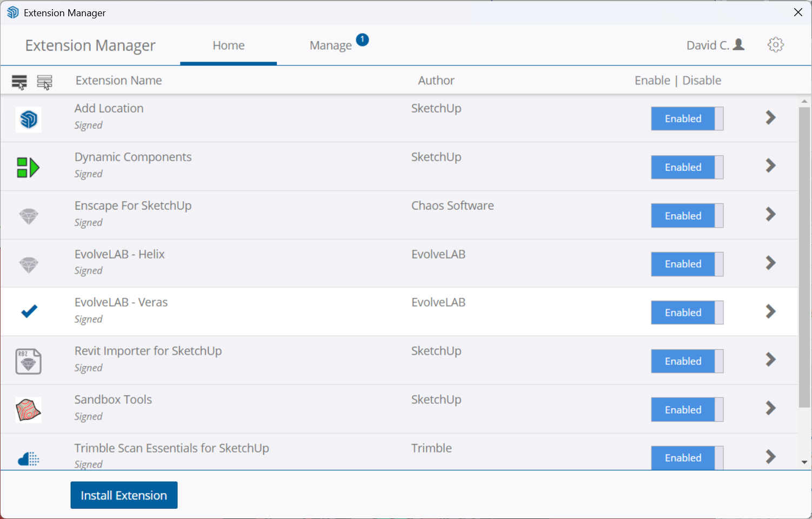Image resolution: width=812 pixels, height=519 pixels.
Task: Click the vertical scrollbar thumb
Action: pyautogui.click(x=804, y=257)
